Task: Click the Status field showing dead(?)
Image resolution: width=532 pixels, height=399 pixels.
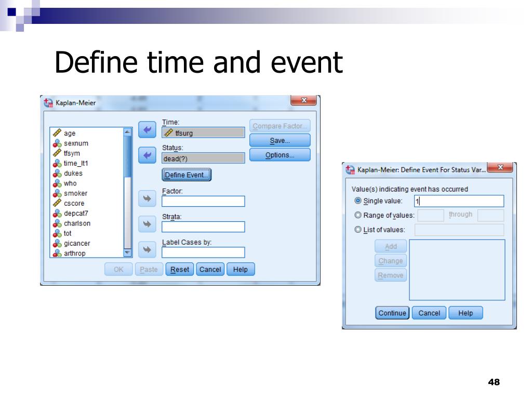Action: [203, 158]
